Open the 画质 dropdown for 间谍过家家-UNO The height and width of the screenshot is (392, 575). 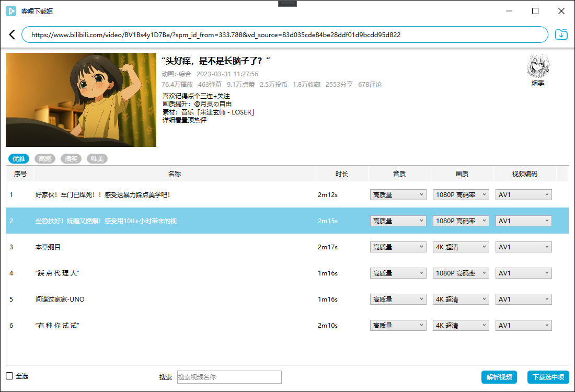pos(461,299)
